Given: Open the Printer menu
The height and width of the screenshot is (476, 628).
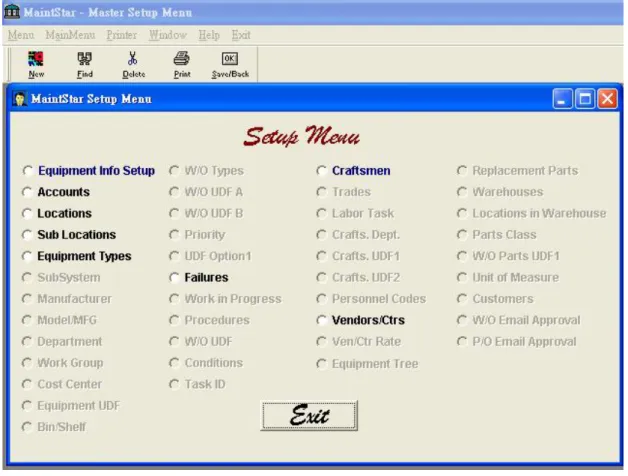Looking at the screenshot, I should coord(121,35).
